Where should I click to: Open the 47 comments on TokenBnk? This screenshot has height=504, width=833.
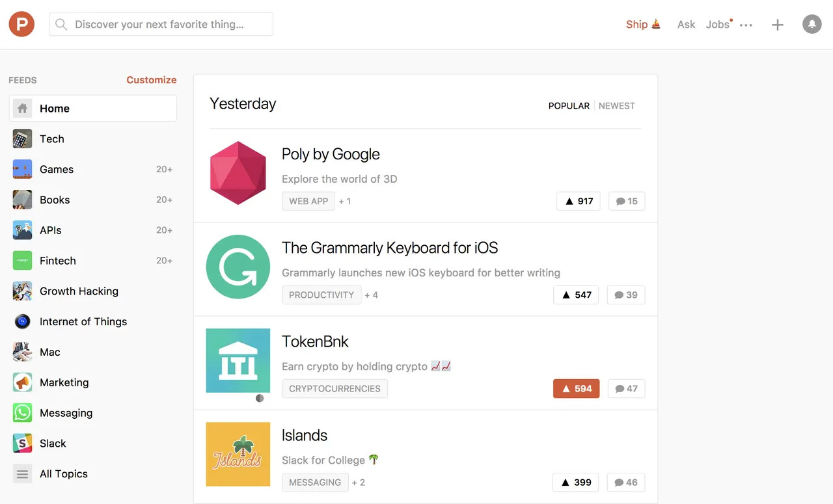point(626,389)
